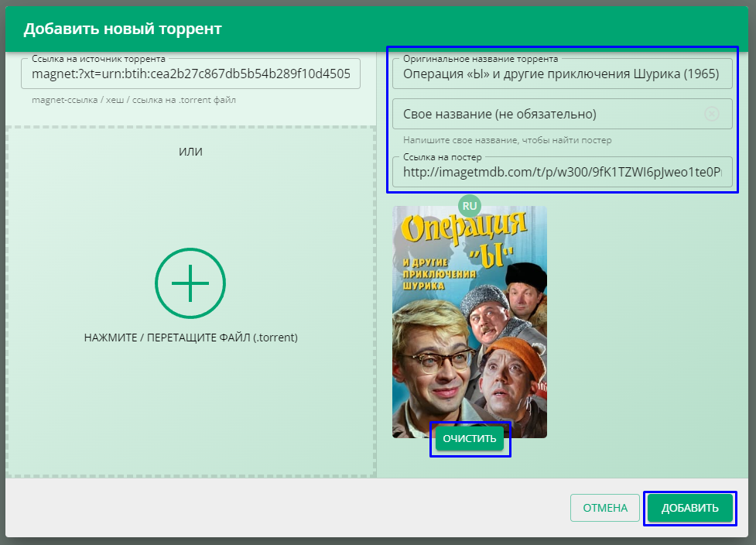Click the Операция Ы movie poster thumbnail
Image resolution: width=756 pixels, height=545 pixels.
point(469,325)
